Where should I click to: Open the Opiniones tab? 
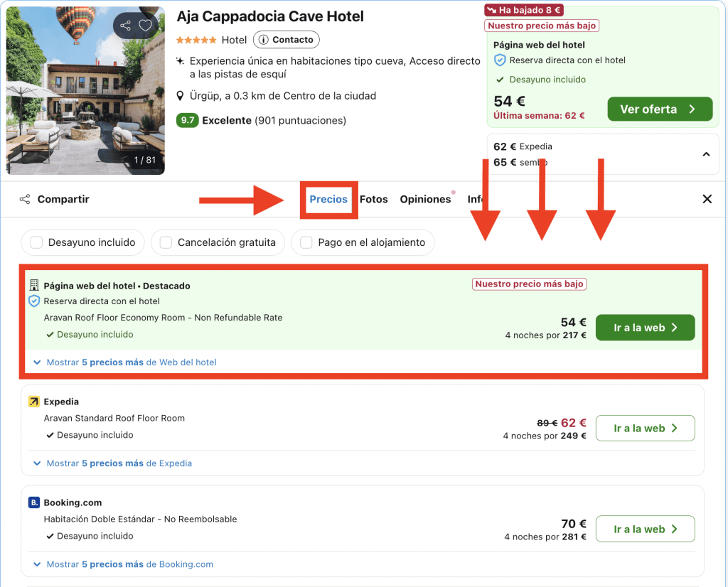[x=425, y=200]
